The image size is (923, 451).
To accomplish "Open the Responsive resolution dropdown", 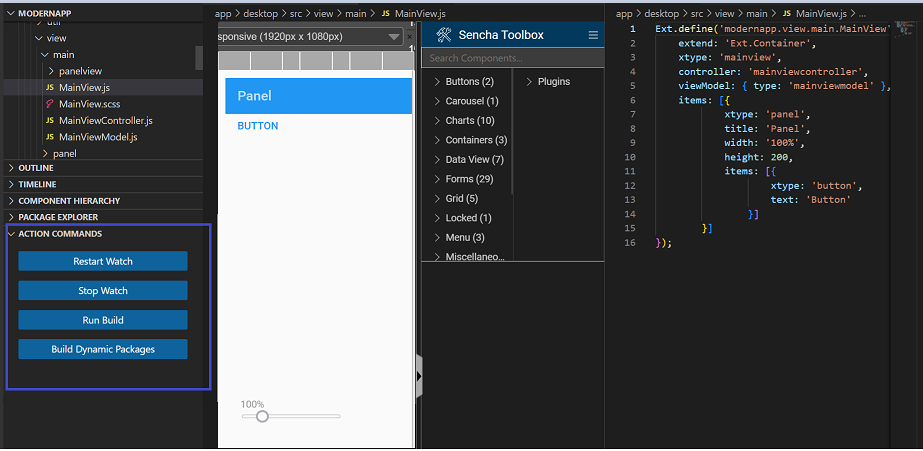I will [394, 37].
